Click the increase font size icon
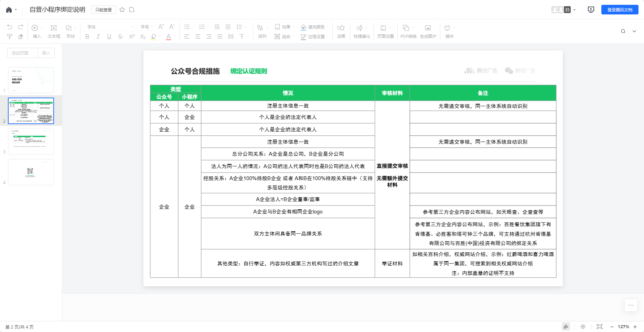This screenshot has width=644, height=332. click(161, 27)
